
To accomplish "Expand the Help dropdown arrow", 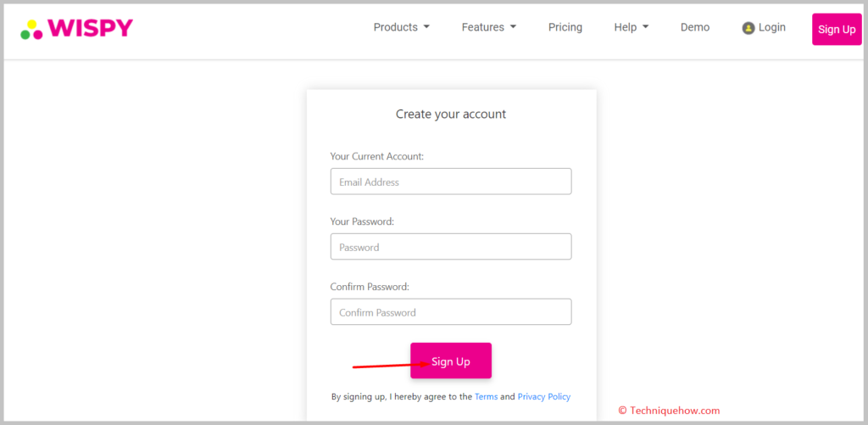I will pos(645,26).
